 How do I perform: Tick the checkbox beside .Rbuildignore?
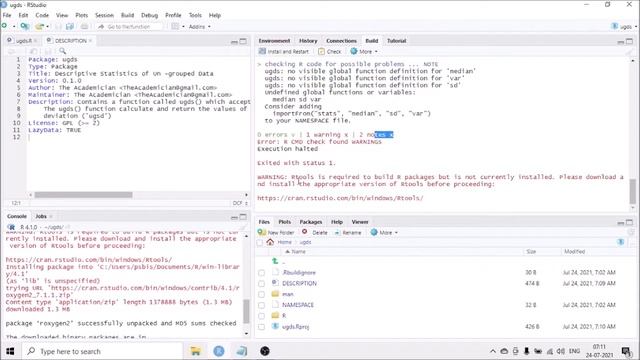pos(261,273)
